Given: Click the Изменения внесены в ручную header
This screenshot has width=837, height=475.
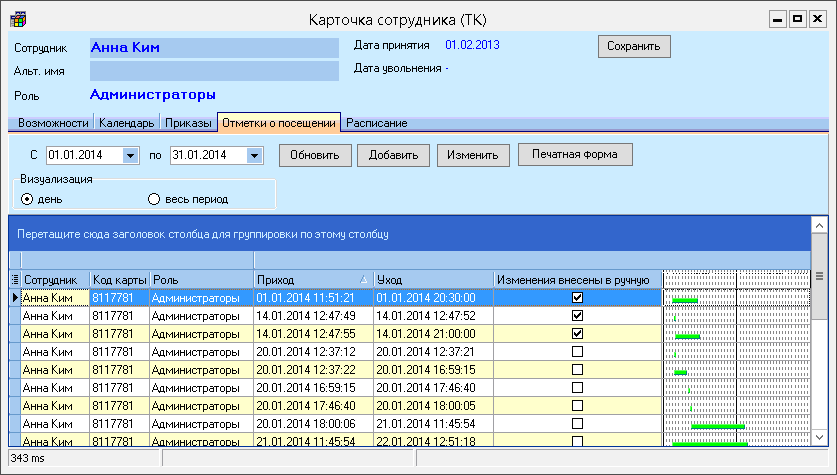Looking at the screenshot, I should tap(578, 279).
